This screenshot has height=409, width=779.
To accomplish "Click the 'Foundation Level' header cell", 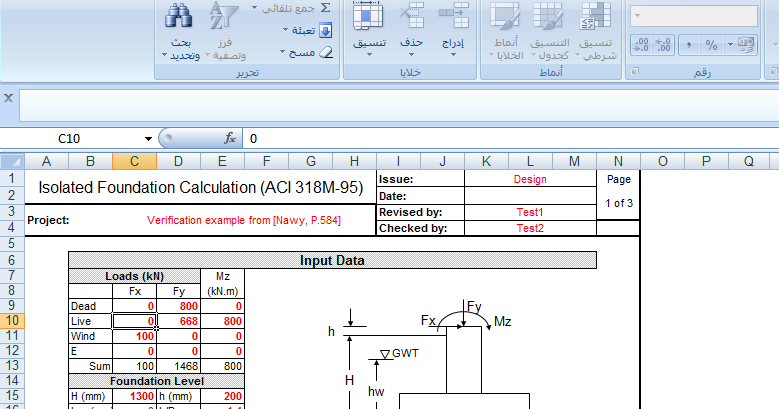I will (x=156, y=381).
